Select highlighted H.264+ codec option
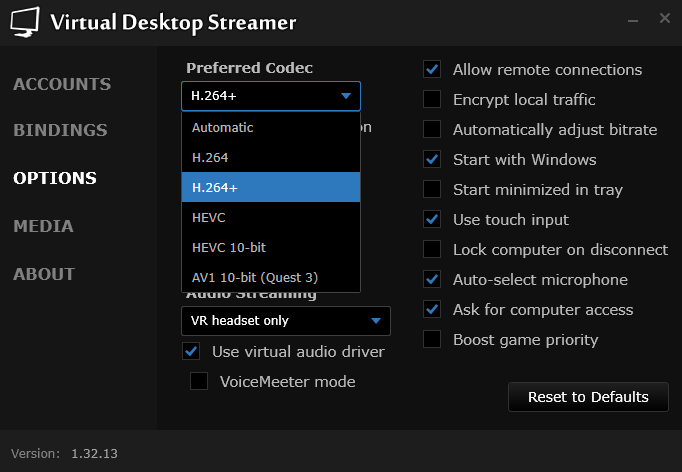 pos(271,187)
